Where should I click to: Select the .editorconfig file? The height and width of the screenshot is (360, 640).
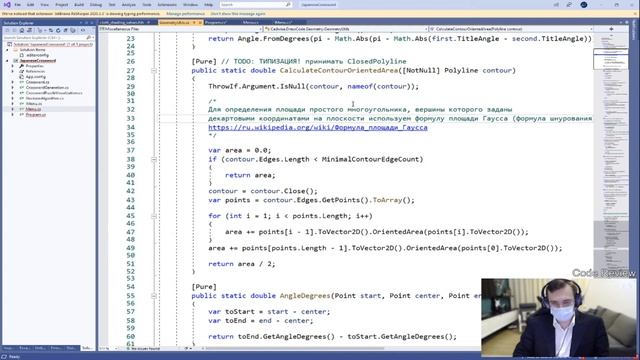coord(37,55)
